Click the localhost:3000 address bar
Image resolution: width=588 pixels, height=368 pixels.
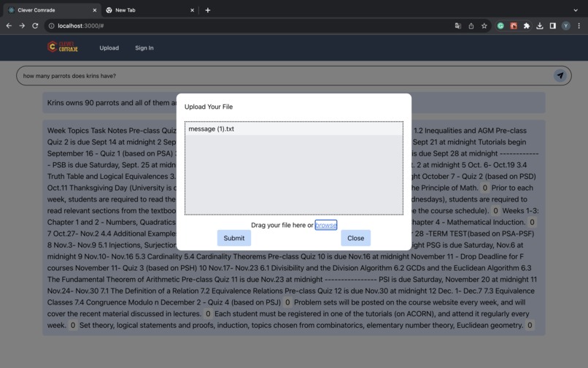(247, 26)
